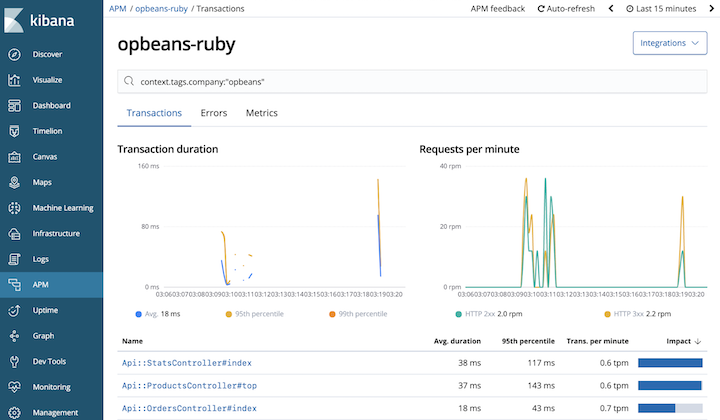720x420 pixels.
Task: Open Discover label in sidebar
Action: [47, 54]
